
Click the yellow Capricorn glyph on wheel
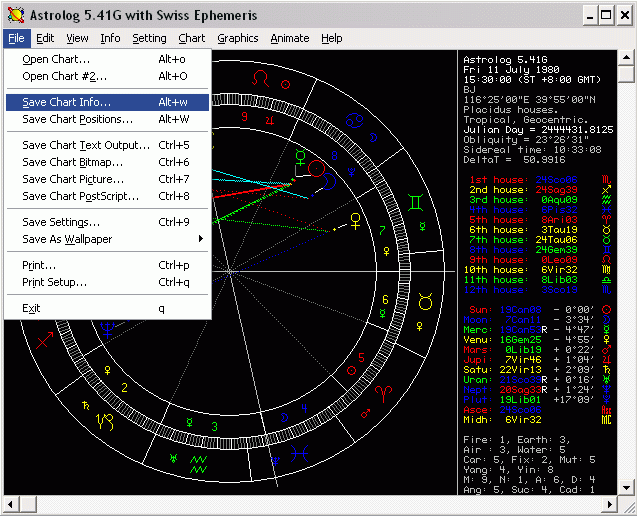[x=104, y=422]
